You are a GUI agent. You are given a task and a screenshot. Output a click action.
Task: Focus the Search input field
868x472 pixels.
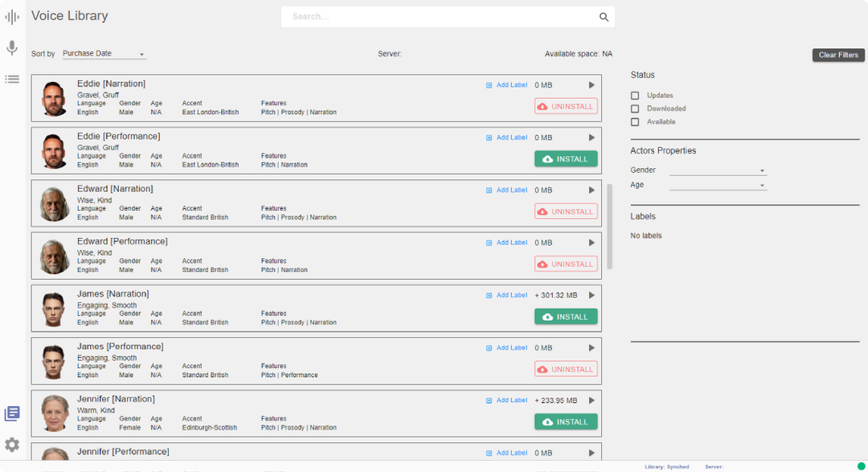[438, 17]
